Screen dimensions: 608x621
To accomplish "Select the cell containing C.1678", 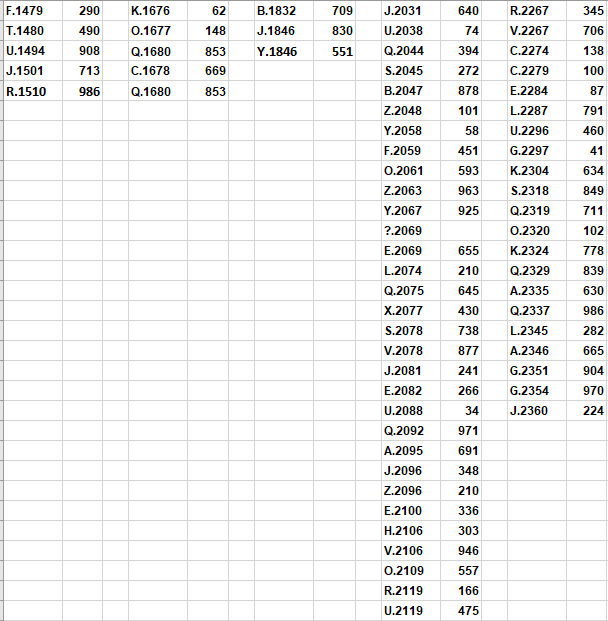I will point(157,71).
